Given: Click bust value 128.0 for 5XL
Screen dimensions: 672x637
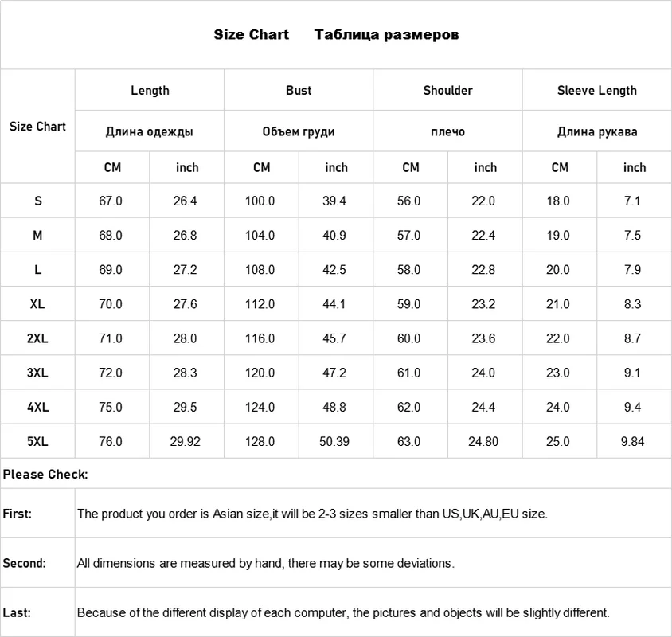Looking at the screenshot, I should point(260,441).
